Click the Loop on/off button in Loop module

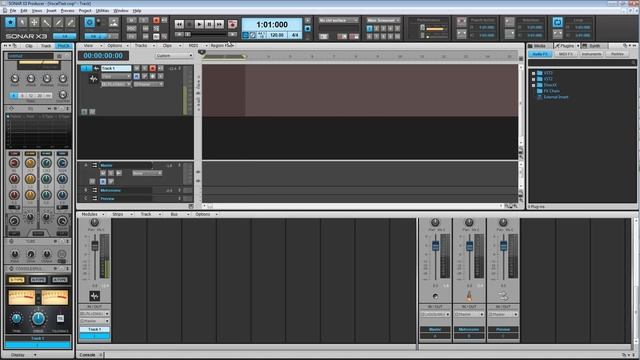pos(557,22)
